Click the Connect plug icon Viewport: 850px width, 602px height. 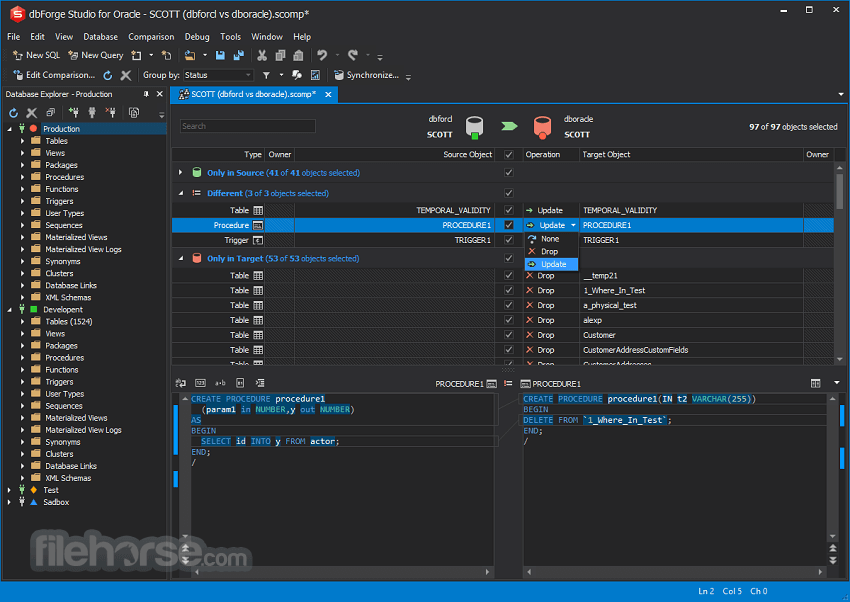pos(92,113)
